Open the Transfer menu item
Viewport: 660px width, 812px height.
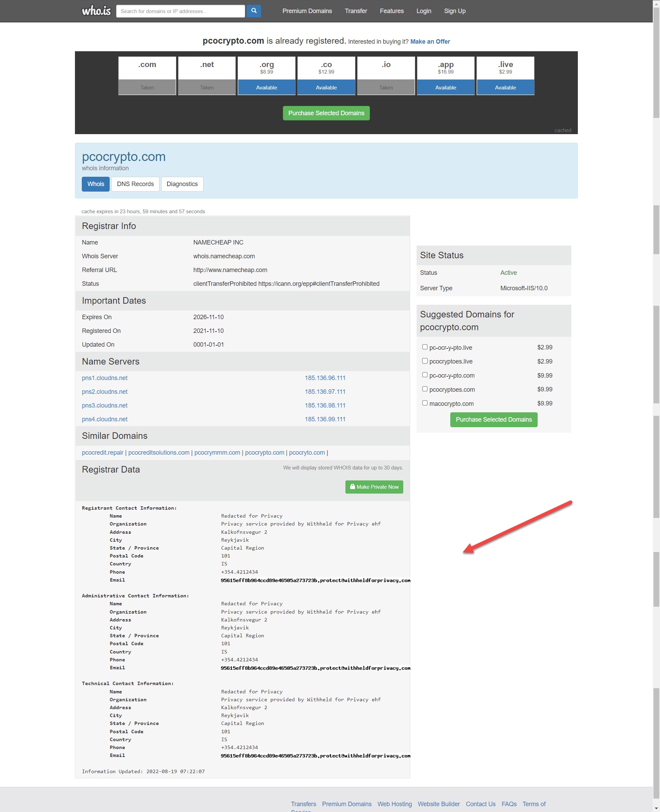(356, 11)
